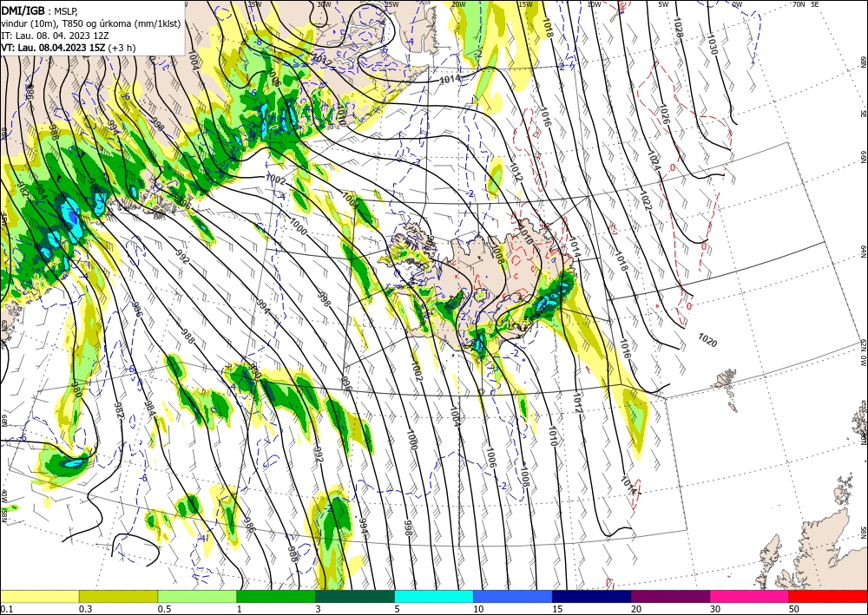Click the 1030 isobar label
The width and height of the screenshot is (868, 615).
pos(713,44)
